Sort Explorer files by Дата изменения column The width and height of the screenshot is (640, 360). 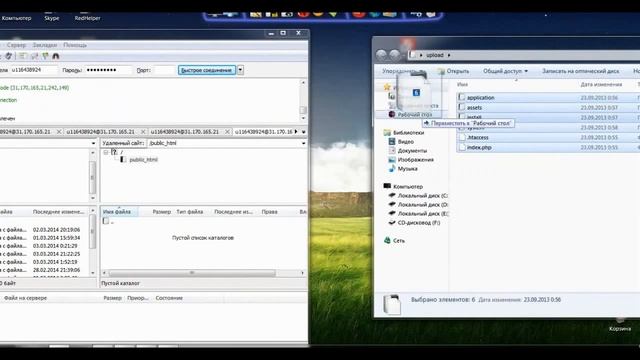pyautogui.click(x=601, y=85)
